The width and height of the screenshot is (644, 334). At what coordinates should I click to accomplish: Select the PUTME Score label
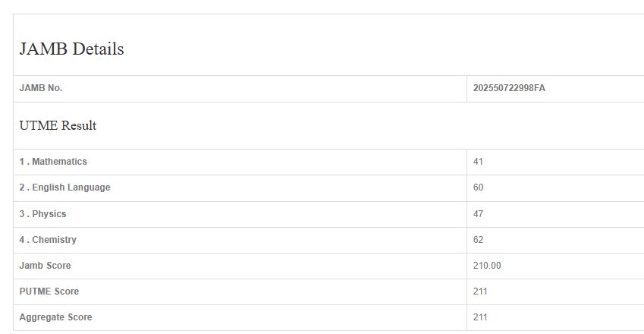[x=49, y=291]
